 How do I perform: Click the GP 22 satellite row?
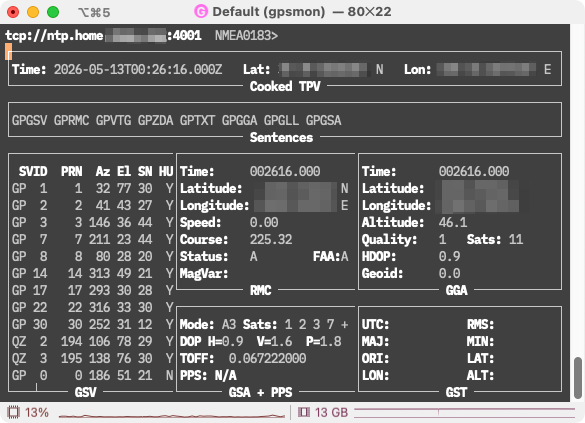click(93, 307)
